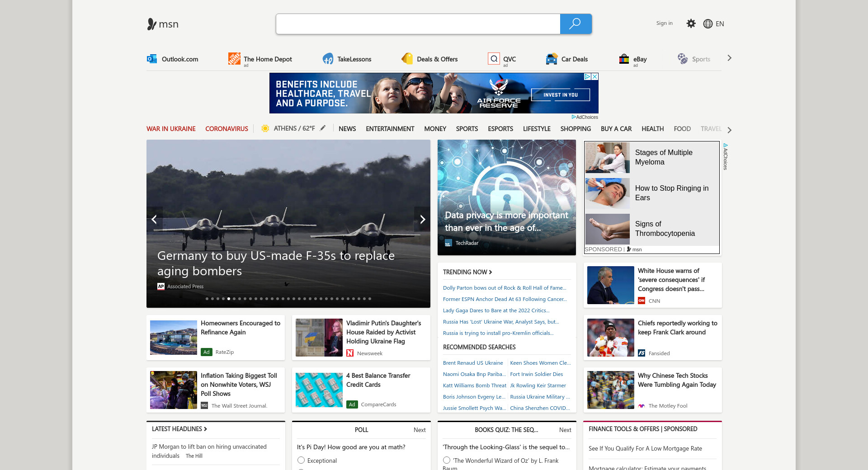Open the Outlook.com icon shortcut

coord(152,59)
